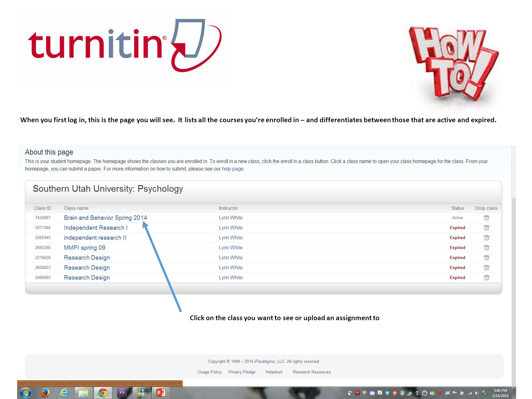Open the Research Resources footer link
This screenshot has width=532, height=399.
(x=312, y=372)
